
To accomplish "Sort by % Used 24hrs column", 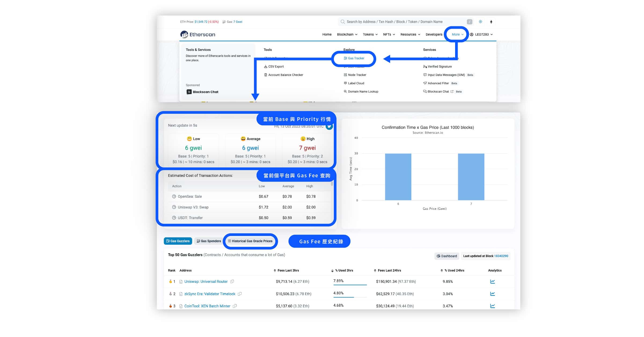I will pyautogui.click(x=452, y=270).
